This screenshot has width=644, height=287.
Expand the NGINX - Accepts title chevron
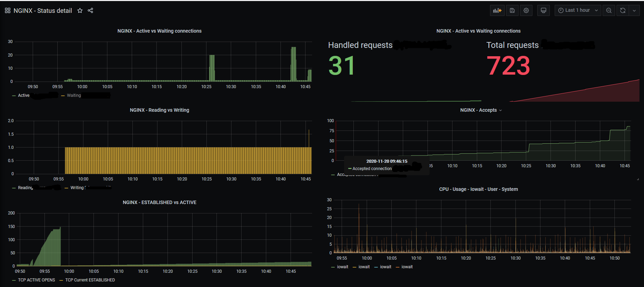500,110
